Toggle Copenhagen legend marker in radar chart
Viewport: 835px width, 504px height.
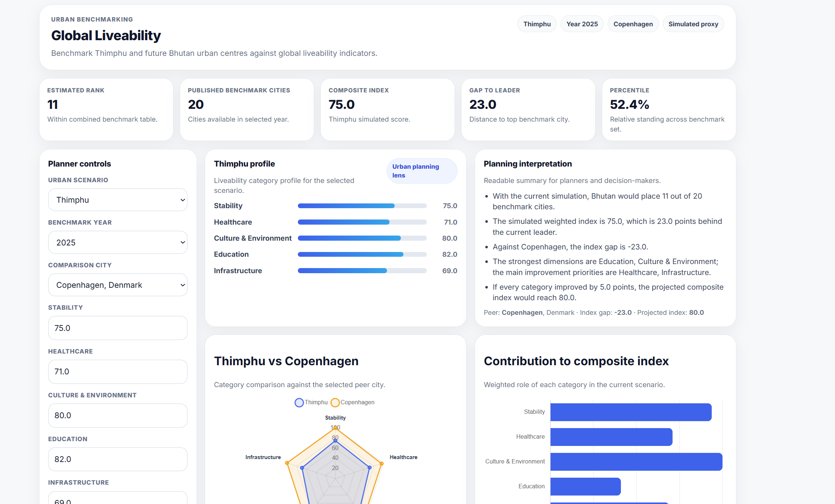click(x=335, y=402)
